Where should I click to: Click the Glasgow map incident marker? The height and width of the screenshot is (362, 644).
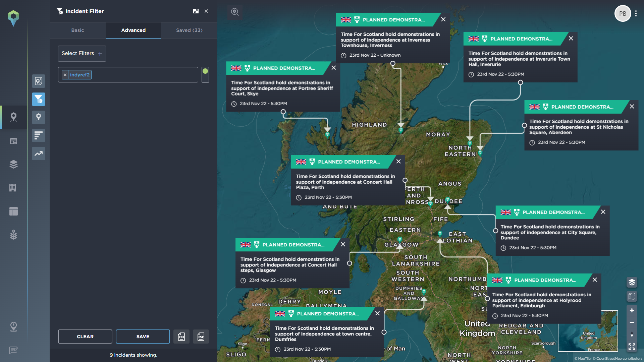(x=400, y=239)
